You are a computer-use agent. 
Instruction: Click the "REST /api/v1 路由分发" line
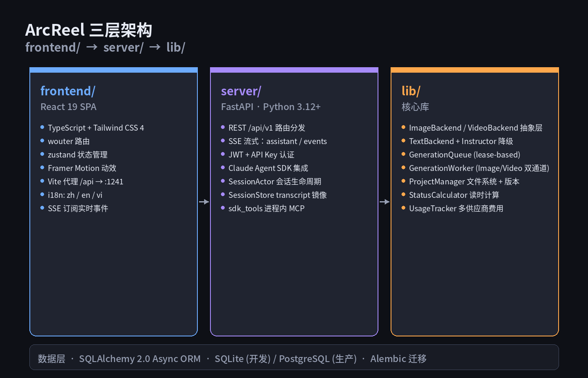click(267, 128)
